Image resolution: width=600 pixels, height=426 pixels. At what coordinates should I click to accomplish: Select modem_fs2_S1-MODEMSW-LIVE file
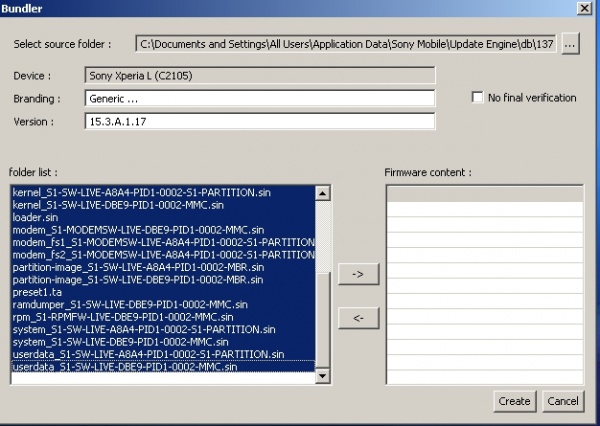point(163,255)
